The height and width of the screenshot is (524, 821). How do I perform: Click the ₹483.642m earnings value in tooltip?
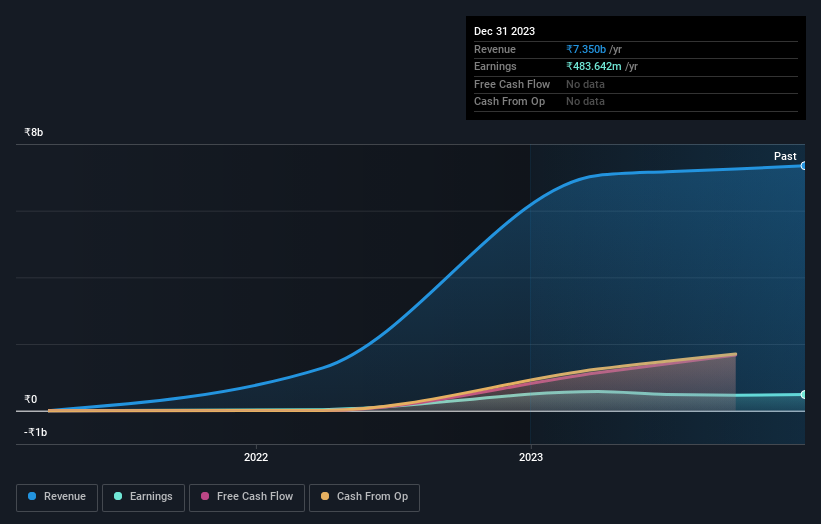click(x=594, y=66)
